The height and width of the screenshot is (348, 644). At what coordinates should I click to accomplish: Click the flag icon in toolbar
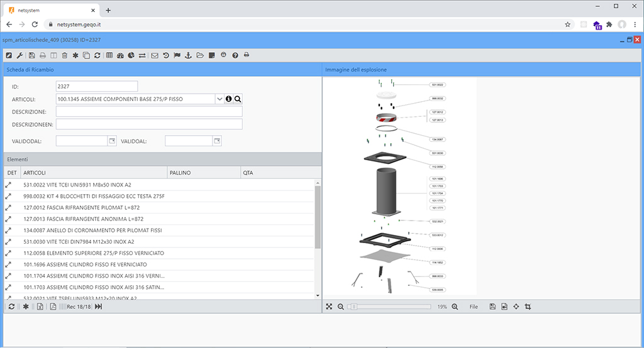pos(177,55)
